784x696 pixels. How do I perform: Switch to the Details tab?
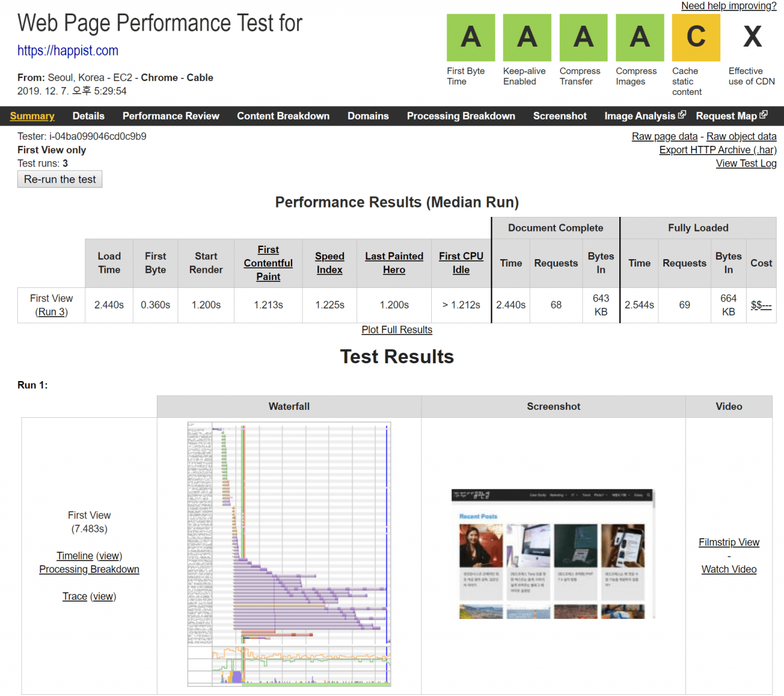point(88,116)
